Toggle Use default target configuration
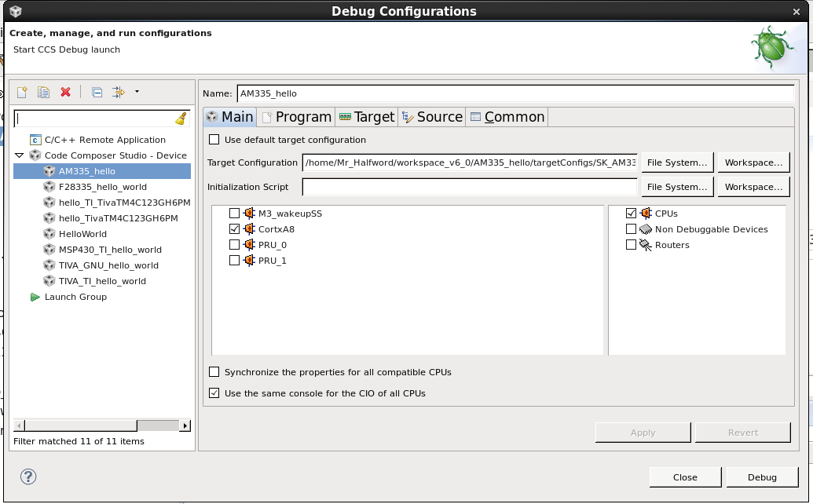 [x=214, y=140]
